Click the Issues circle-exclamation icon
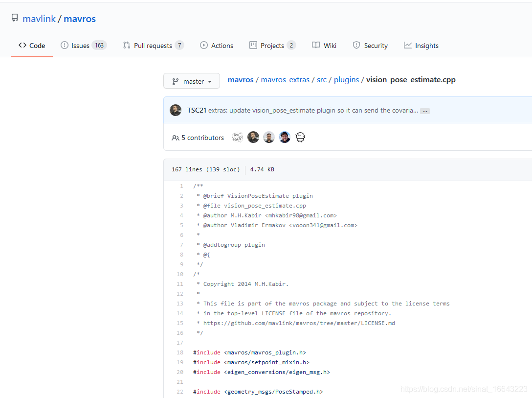 click(x=65, y=45)
